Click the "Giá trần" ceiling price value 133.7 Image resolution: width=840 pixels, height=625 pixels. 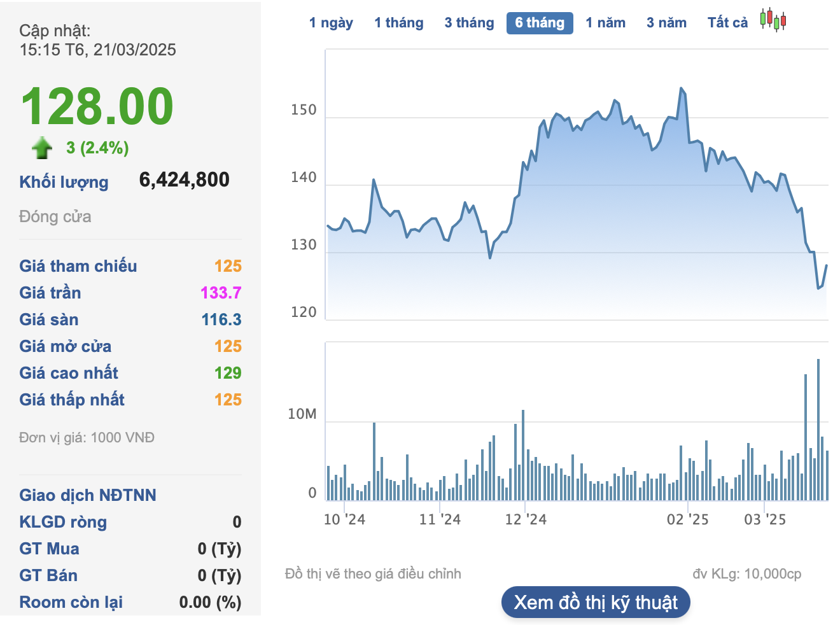pyautogui.click(x=221, y=293)
